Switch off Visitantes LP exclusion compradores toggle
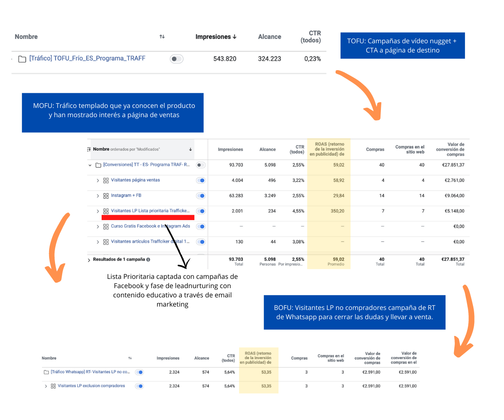This screenshot has width=504, height=420. [139, 386]
